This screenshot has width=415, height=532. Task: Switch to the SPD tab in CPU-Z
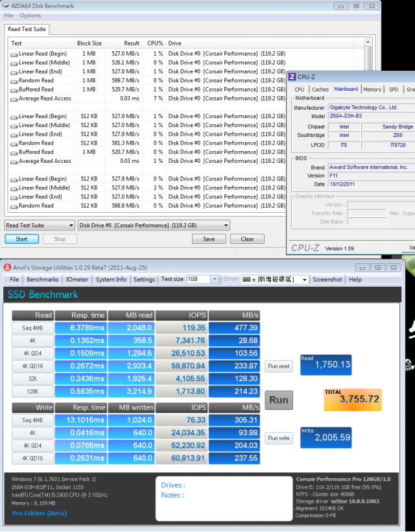394,90
